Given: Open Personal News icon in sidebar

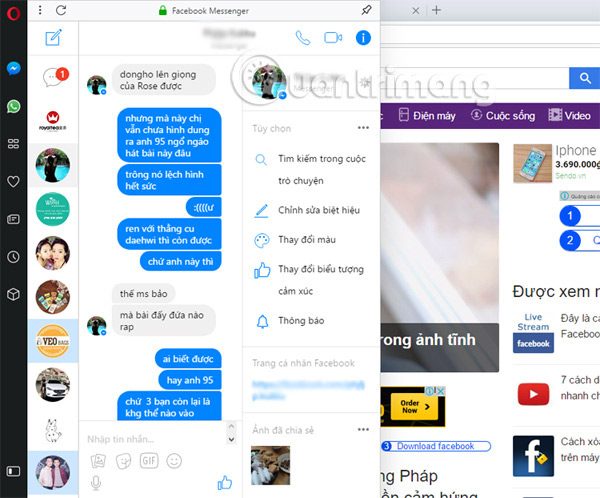Looking at the screenshot, I should click(13, 219).
